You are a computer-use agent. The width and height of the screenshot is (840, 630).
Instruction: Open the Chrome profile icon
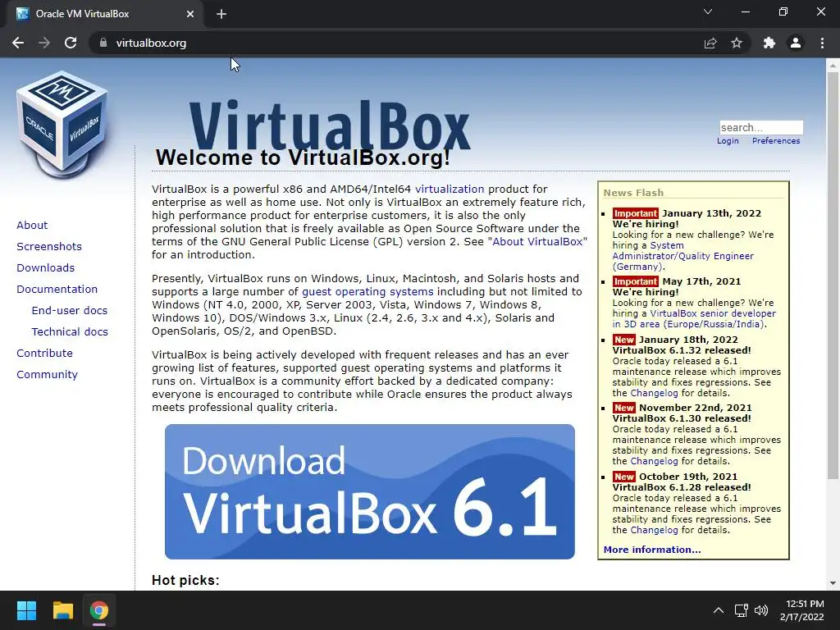point(796,43)
